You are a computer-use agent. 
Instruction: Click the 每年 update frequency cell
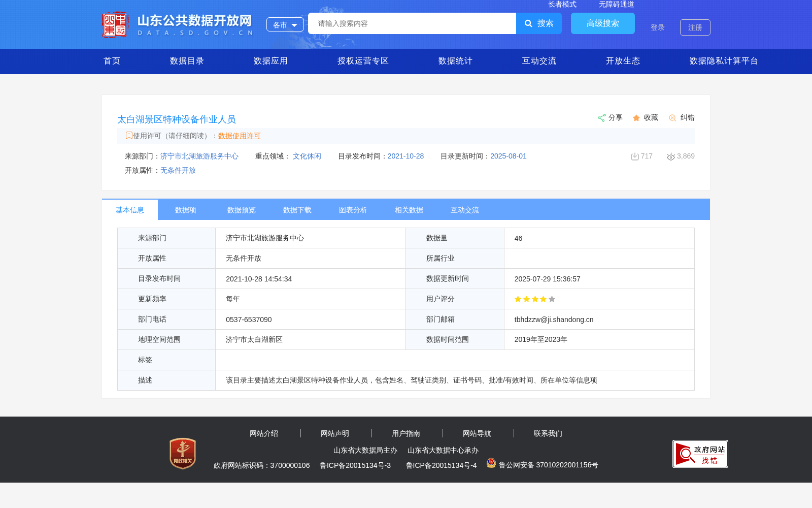click(311, 299)
